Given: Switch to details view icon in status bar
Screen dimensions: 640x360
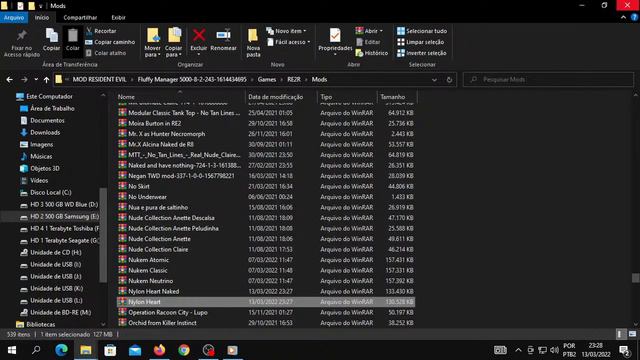Looking at the screenshot, I should [x=620, y=334].
